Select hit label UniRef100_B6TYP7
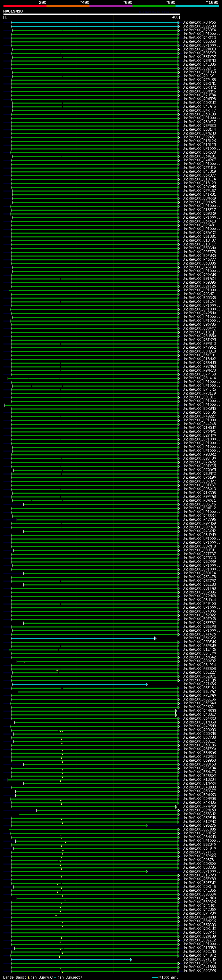This screenshot has width=222, height=980. coord(199,57)
